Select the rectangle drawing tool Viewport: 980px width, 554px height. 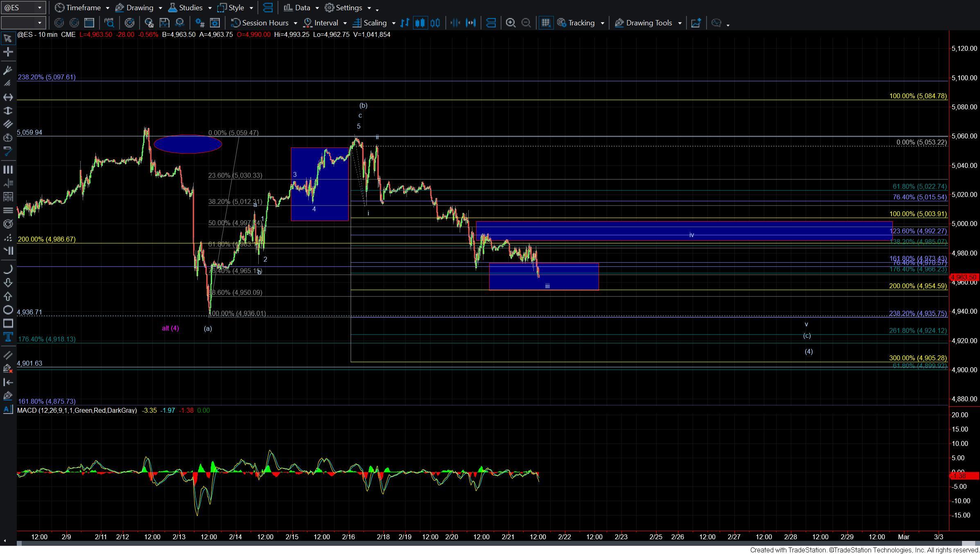pos(7,323)
